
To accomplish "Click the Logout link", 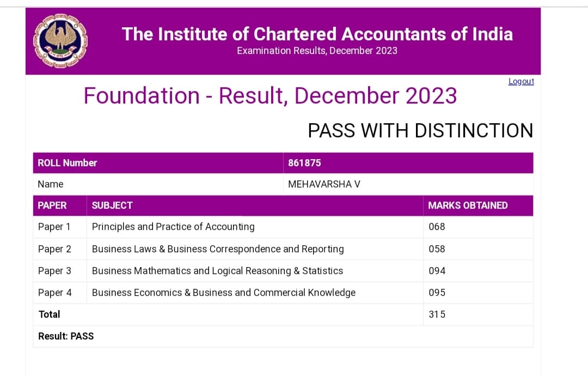I will coord(521,81).
